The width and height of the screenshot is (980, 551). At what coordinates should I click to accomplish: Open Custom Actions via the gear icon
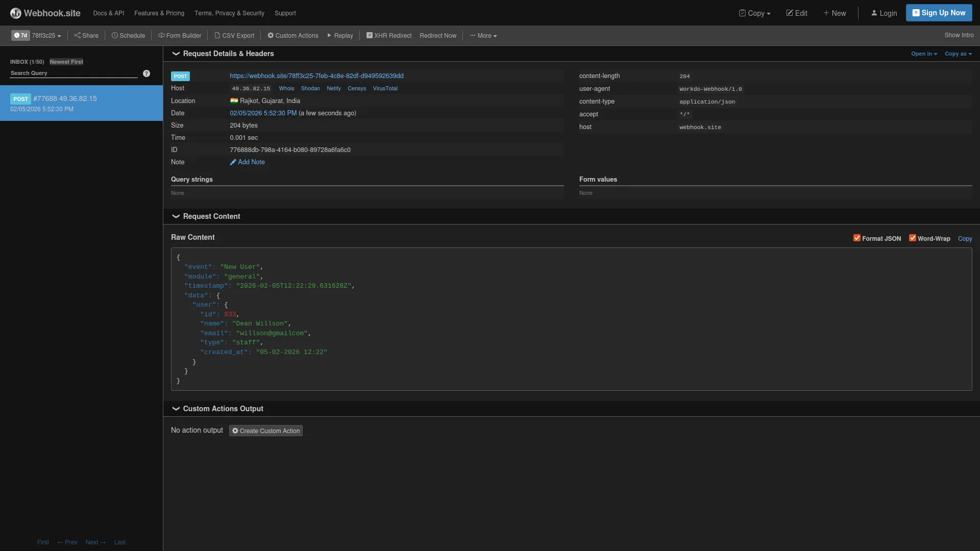click(271, 35)
